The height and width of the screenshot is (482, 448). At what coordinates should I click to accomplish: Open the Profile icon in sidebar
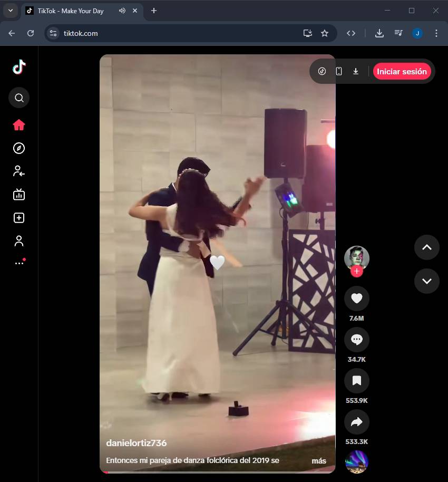pyautogui.click(x=19, y=241)
